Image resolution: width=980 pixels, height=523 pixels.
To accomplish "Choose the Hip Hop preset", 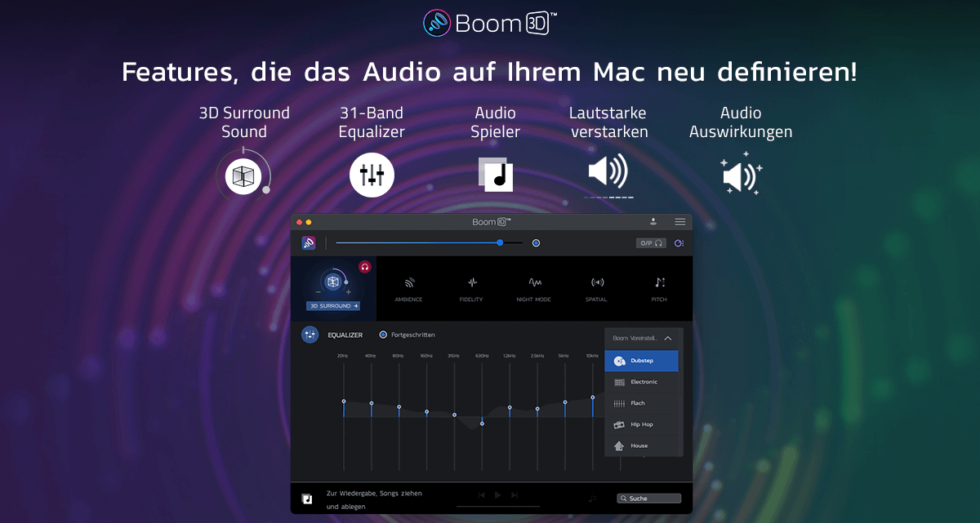I will [x=642, y=424].
